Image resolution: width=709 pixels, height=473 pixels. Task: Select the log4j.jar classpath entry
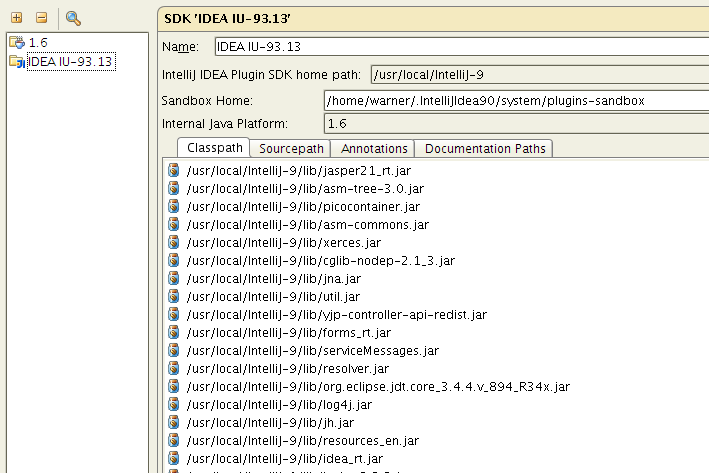(x=279, y=405)
